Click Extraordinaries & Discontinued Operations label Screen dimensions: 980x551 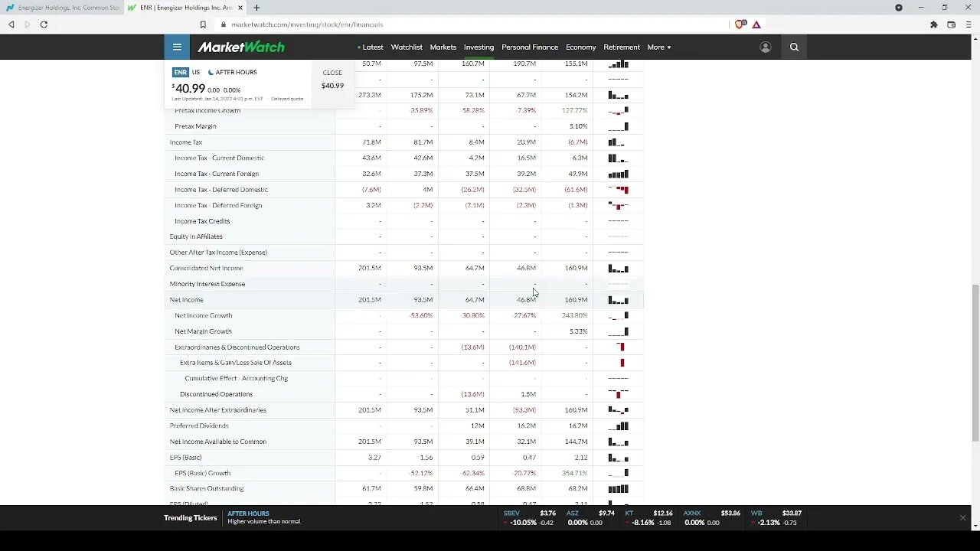(237, 347)
